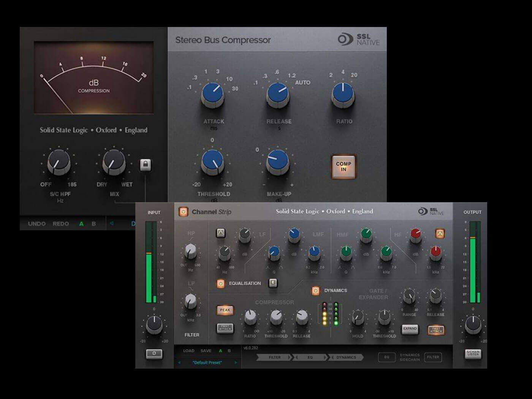
Task: Click the Release knob on the Stereo Bus Compressor
Action: [x=278, y=95]
